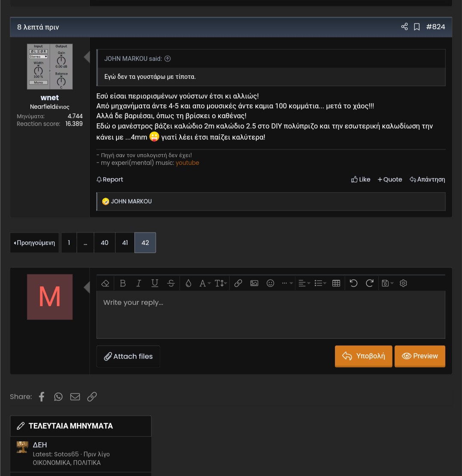462x476 pixels.
Task: Open font size dropdown
Action: click(x=221, y=283)
